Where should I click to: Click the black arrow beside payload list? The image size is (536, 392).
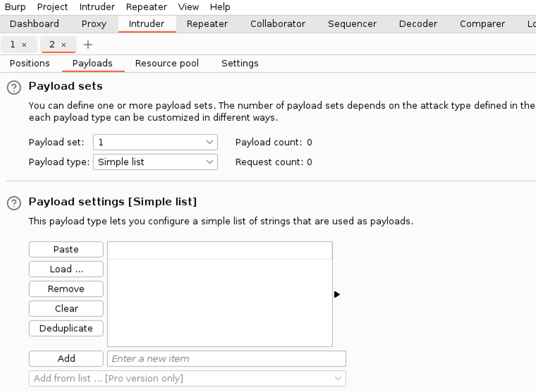[x=337, y=294]
